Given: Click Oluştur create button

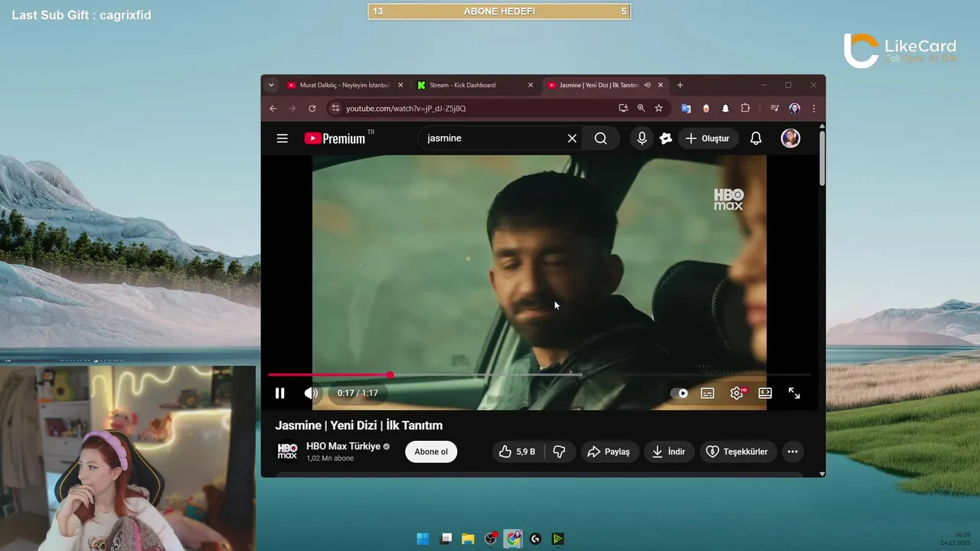Looking at the screenshot, I should 707,139.
